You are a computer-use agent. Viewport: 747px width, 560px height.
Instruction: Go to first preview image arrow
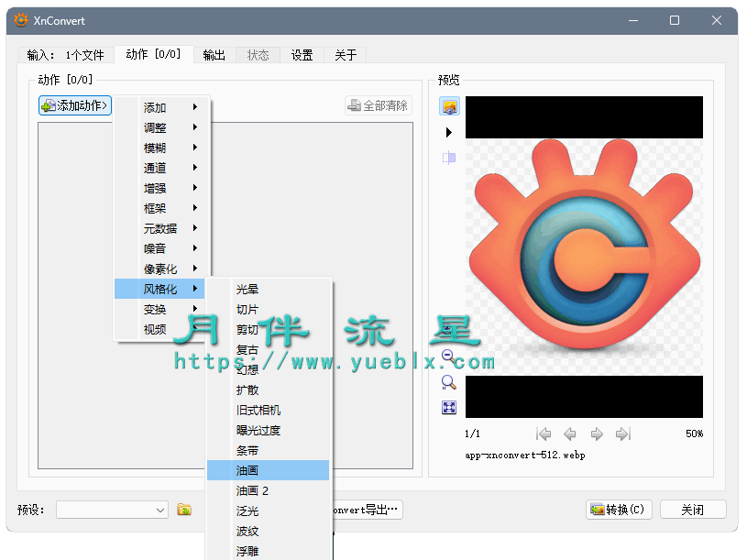click(x=544, y=434)
